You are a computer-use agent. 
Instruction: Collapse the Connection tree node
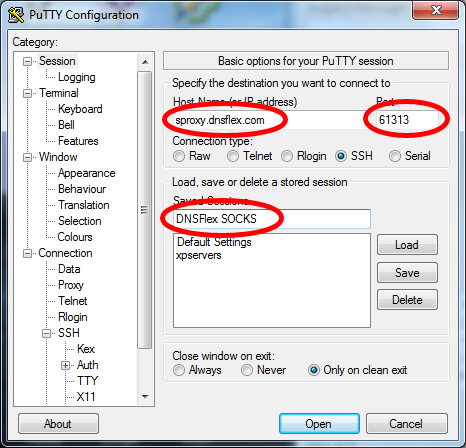(27, 253)
